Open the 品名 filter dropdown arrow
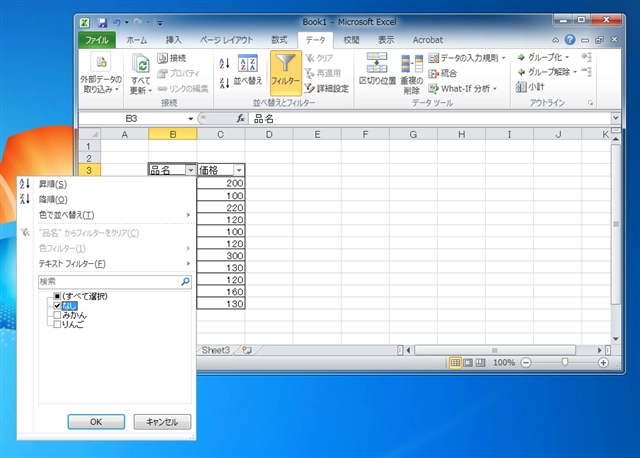Screen dimensions: 640x458 (191, 170)
